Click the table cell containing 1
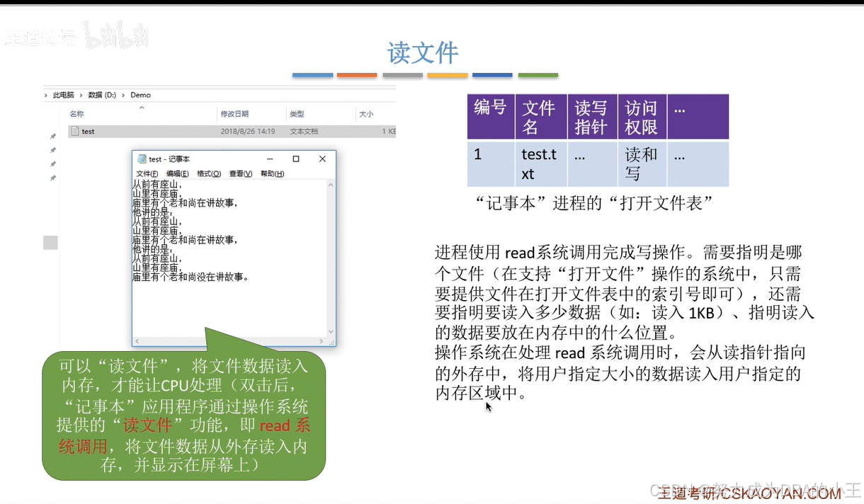This screenshot has height=504, width=864. (x=491, y=164)
